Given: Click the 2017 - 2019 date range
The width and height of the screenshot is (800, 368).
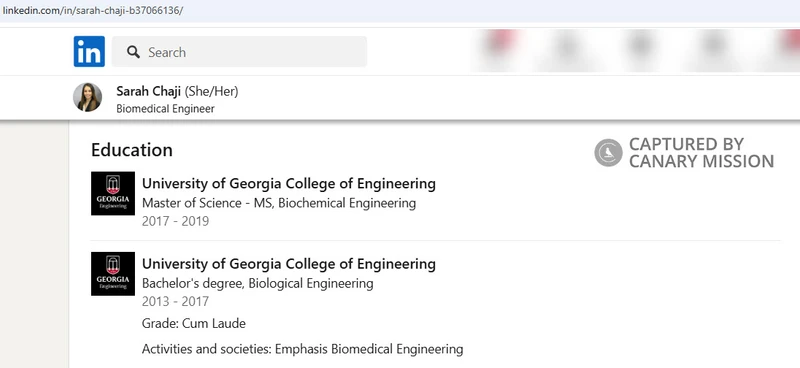Looking at the screenshot, I should pyautogui.click(x=176, y=222).
